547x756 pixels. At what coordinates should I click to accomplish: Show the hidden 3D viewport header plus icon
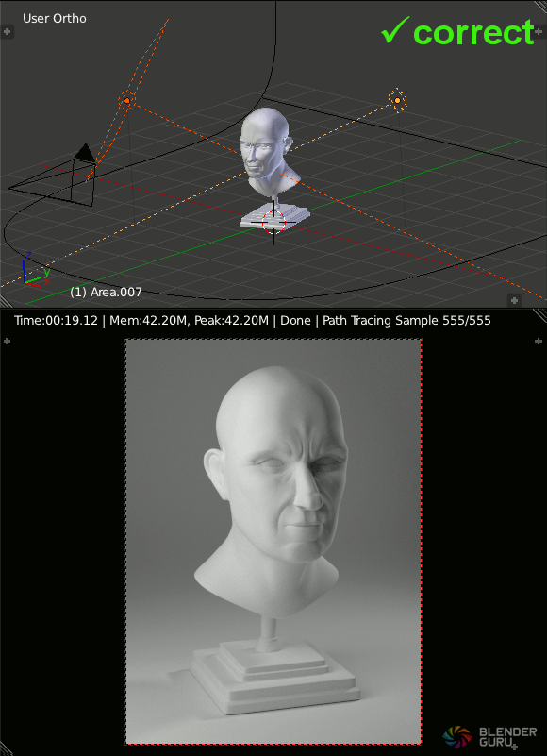[x=514, y=300]
